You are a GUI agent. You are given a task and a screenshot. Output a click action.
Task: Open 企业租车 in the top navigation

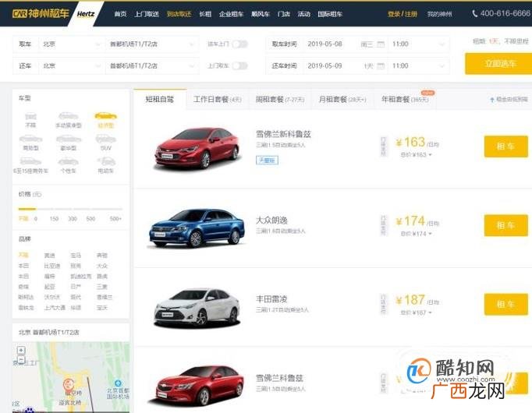pos(231,14)
